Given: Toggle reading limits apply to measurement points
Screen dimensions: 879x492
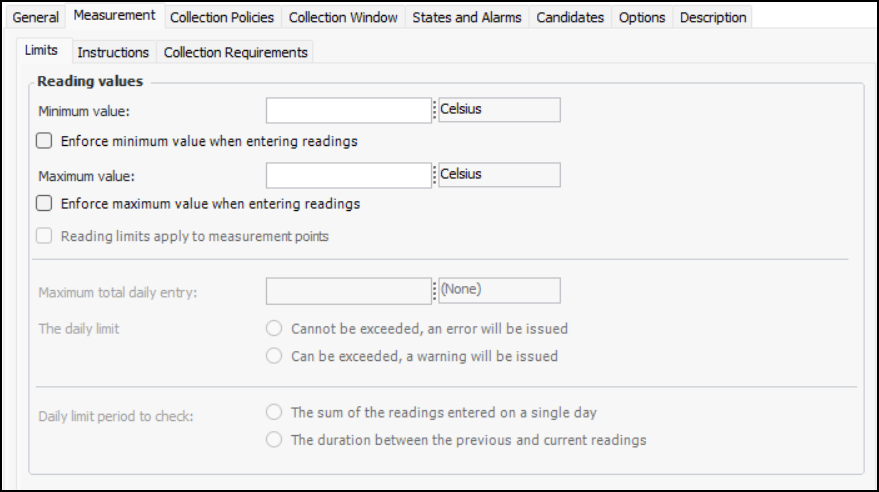Looking at the screenshot, I should click(x=44, y=237).
